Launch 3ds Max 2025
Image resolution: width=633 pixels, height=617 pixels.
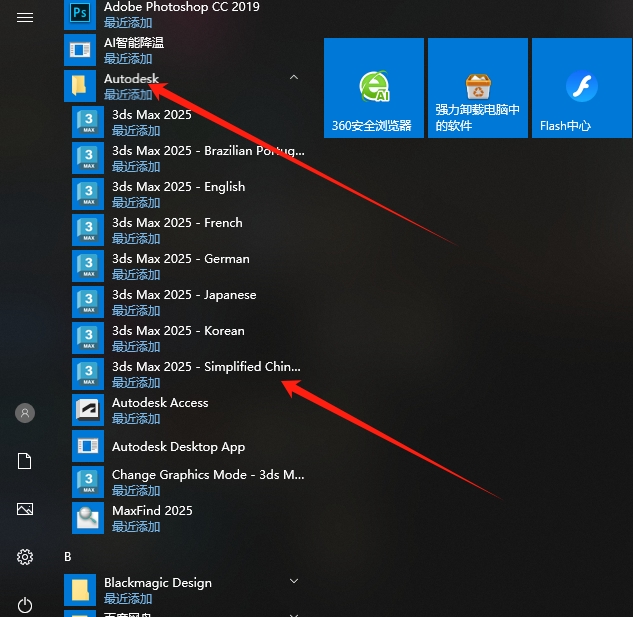pyautogui.click(x=152, y=122)
